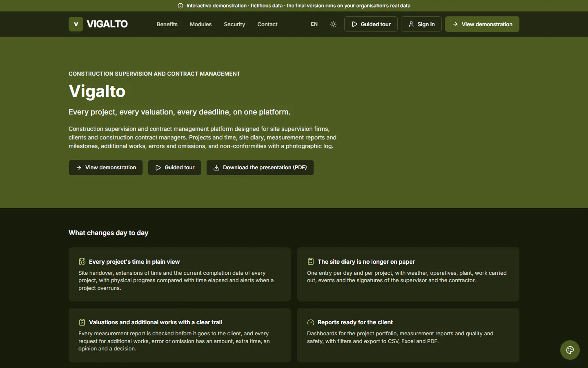Click the info icon in the top banner
Screen dimensions: 588x368
pyautogui.click(x=180, y=6)
